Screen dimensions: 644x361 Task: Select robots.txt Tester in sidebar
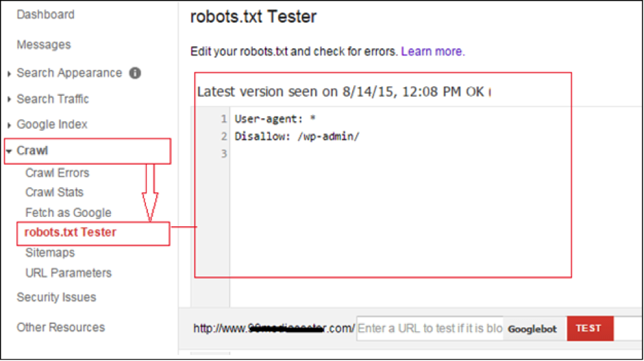(70, 232)
